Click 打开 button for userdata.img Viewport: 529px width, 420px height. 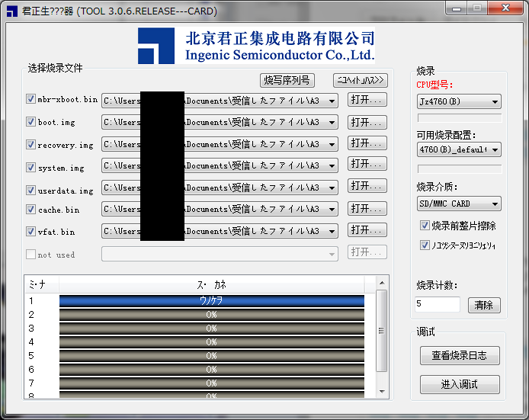[367, 186]
